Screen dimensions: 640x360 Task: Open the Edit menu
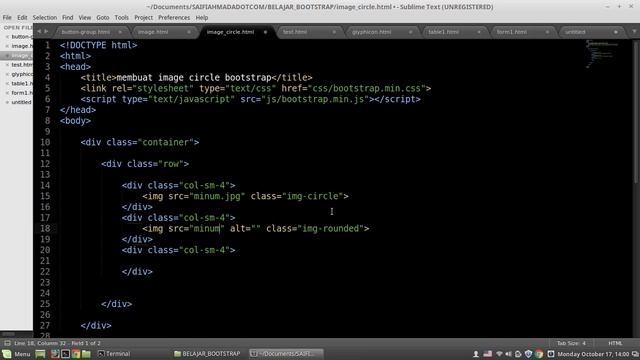click(x=22, y=18)
